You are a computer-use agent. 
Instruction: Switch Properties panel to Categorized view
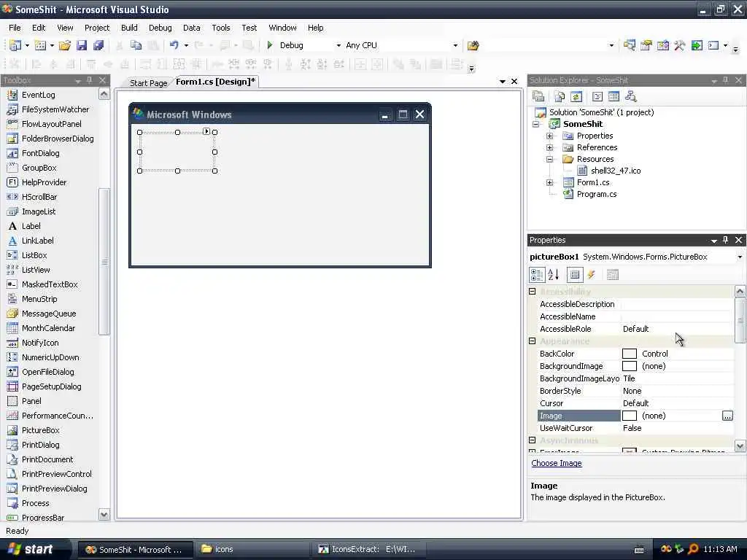pyautogui.click(x=537, y=275)
